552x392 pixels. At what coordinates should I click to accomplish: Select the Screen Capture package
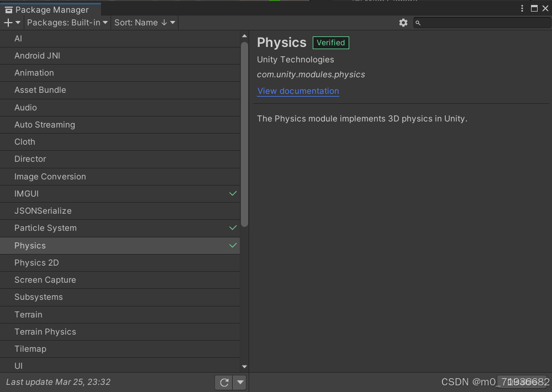click(120, 280)
